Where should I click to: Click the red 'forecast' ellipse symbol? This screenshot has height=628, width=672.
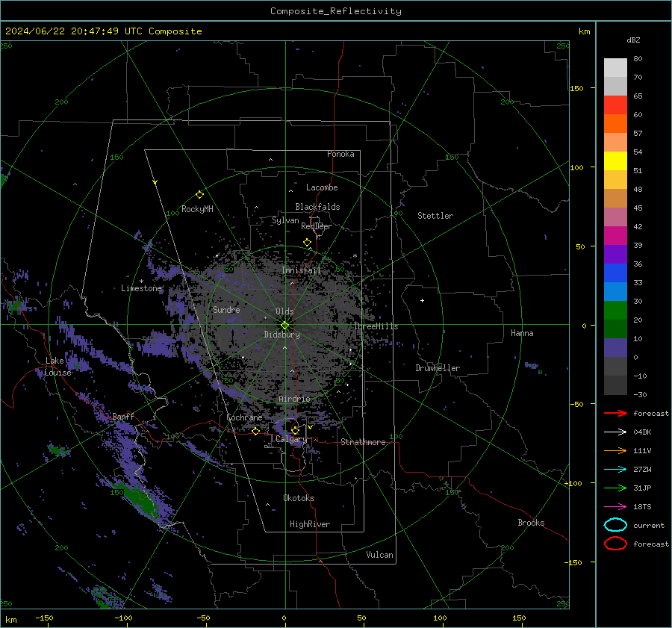615,544
